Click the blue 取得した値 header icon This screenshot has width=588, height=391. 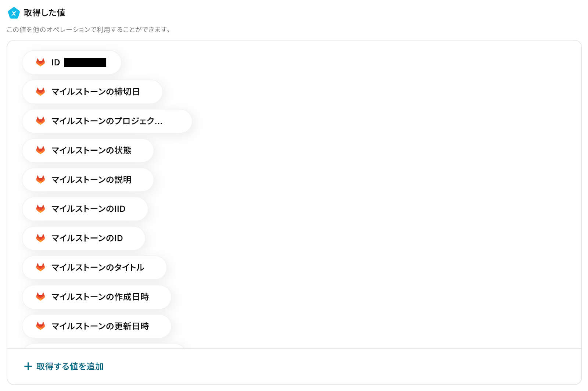(14, 13)
